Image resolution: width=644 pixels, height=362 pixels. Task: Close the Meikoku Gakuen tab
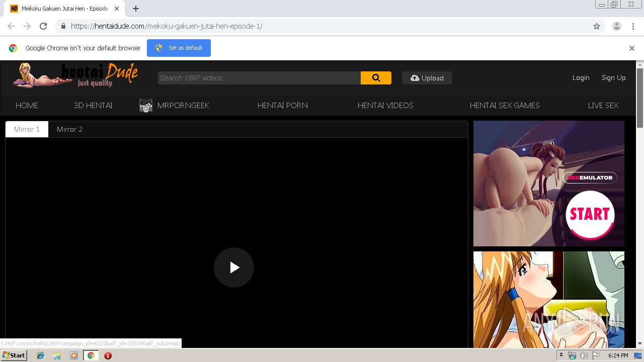pyautogui.click(x=117, y=9)
